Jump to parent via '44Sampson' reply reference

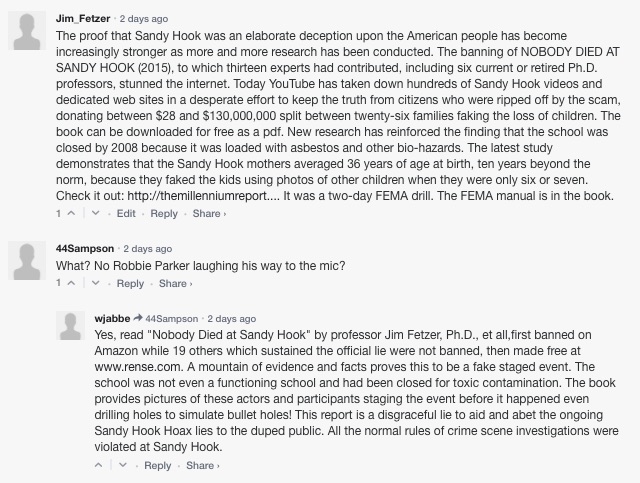[x=173, y=318]
